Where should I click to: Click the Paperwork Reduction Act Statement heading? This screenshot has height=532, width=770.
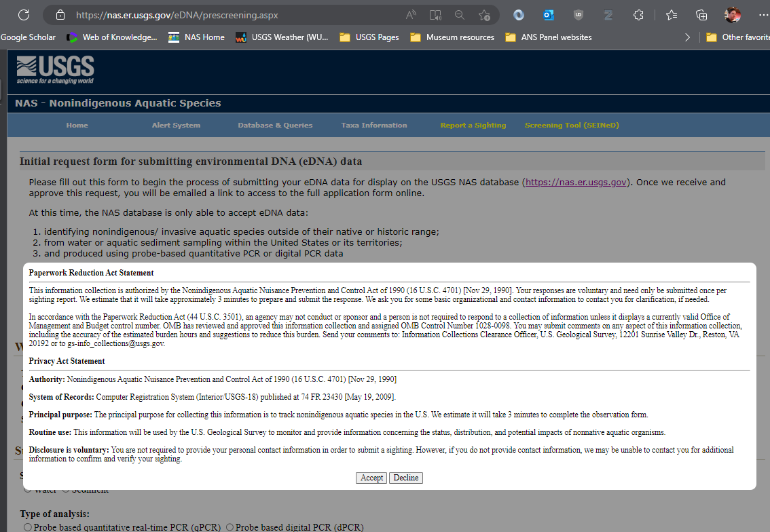tap(92, 273)
